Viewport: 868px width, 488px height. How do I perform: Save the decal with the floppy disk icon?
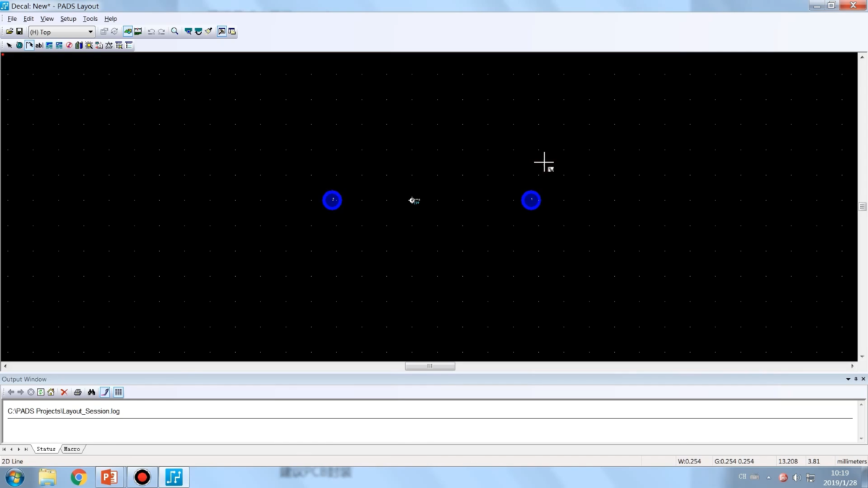coord(20,32)
